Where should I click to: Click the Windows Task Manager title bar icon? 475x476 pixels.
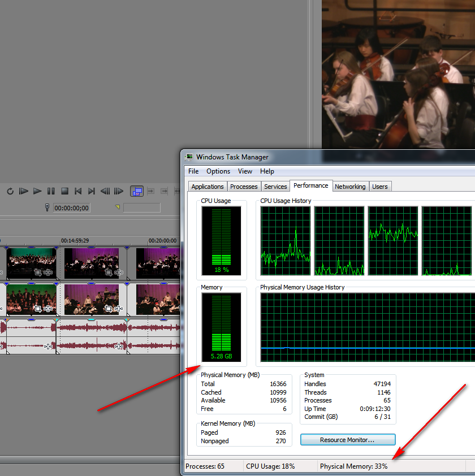tap(190, 157)
